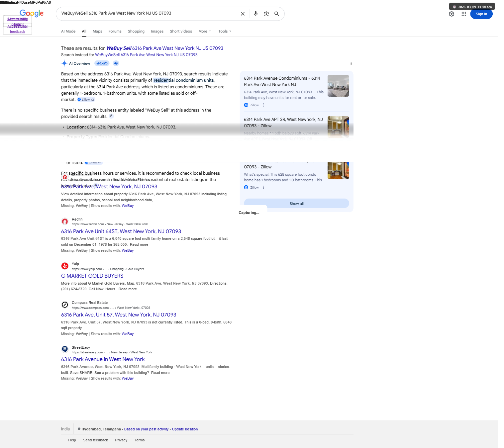Select the All results tab
The width and height of the screenshot is (504, 448).
tap(84, 31)
